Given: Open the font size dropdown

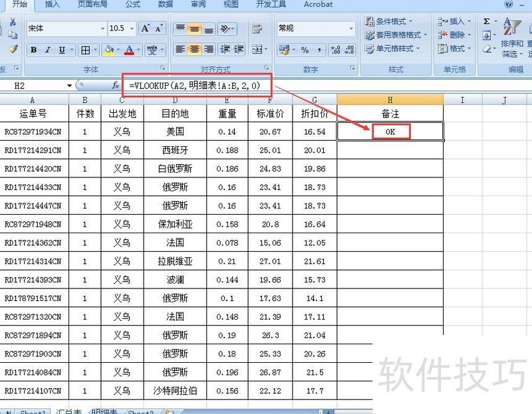Looking at the screenshot, I should pyautogui.click(x=131, y=28).
